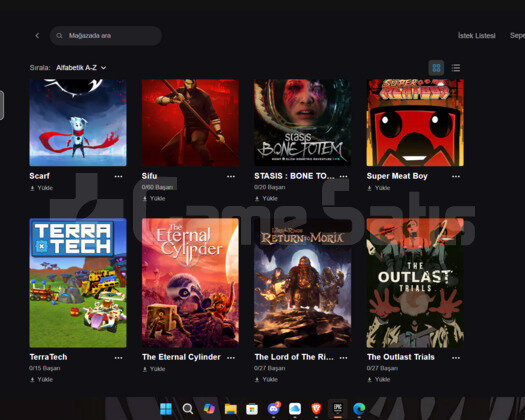Launch Copilot from the taskbar
Viewport: 525px width, 420px height.
point(209,409)
